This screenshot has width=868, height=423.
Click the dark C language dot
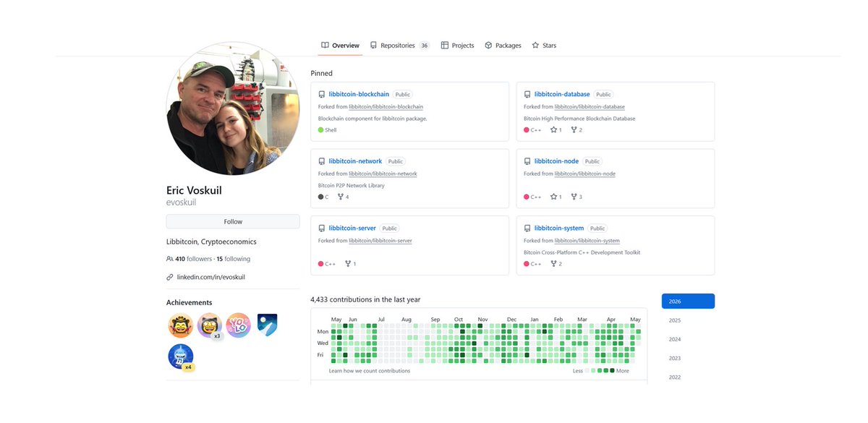[x=321, y=197]
